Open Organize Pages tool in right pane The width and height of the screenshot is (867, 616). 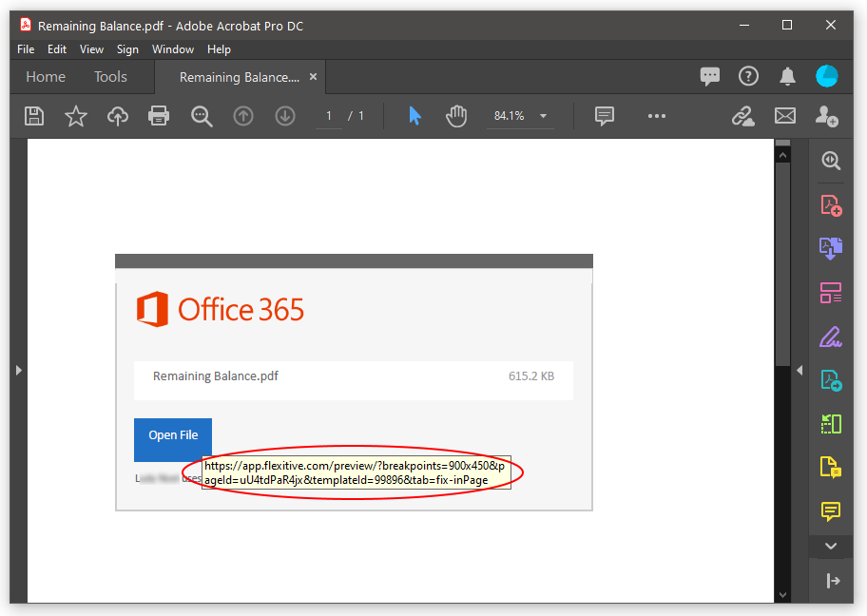point(831,293)
